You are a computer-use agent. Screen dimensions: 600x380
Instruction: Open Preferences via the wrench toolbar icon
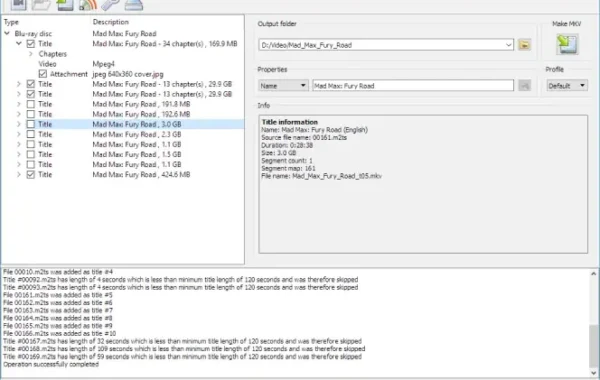tap(111, 5)
